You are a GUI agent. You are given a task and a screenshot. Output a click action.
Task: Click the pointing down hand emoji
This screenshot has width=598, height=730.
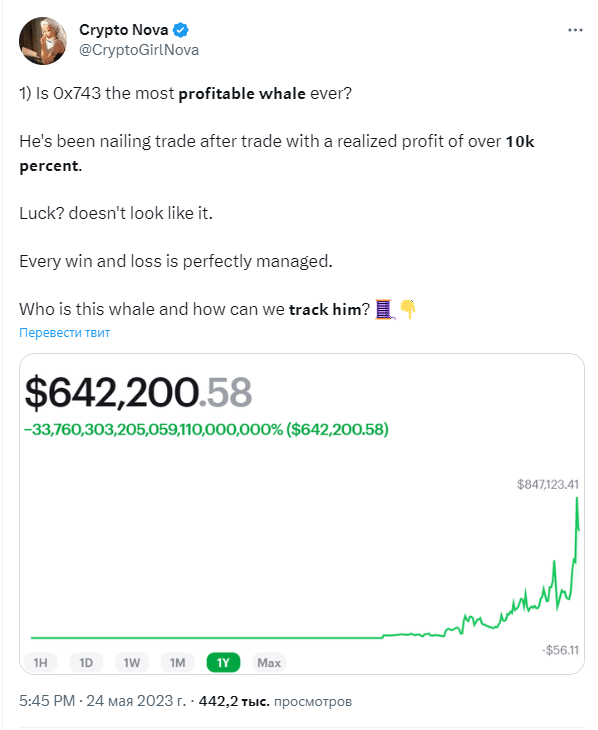coord(408,309)
